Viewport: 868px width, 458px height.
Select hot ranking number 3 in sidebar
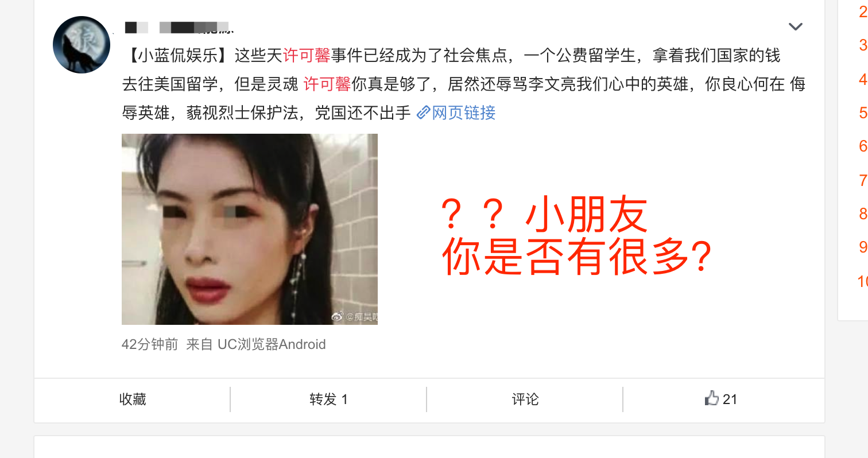pos(863,45)
